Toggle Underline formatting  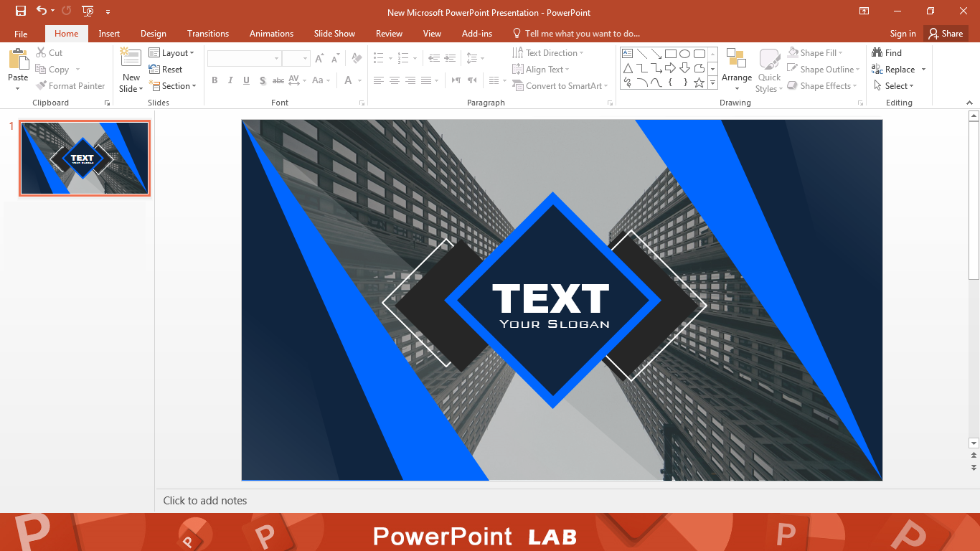246,80
